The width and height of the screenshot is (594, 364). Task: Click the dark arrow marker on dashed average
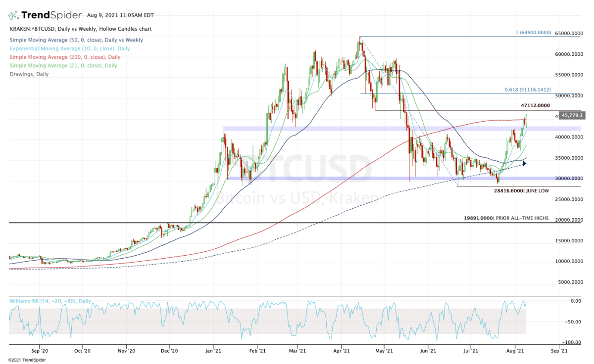pyautogui.click(x=524, y=163)
